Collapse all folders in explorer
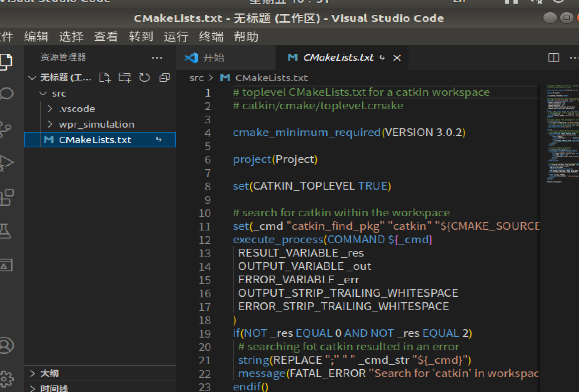The width and height of the screenshot is (579, 392). pos(165,78)
